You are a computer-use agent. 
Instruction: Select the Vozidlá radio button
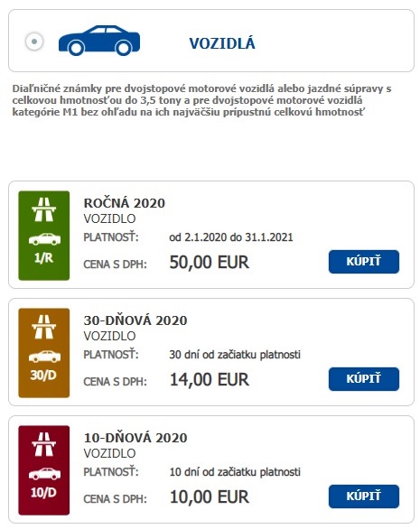[x=34, y=42]
